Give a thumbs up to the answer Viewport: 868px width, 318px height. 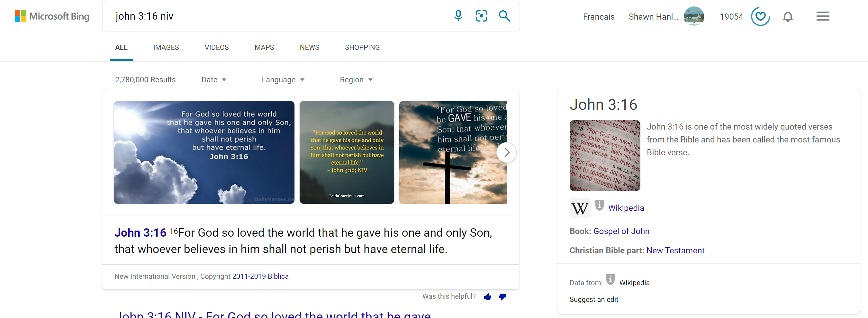point(488,297)
